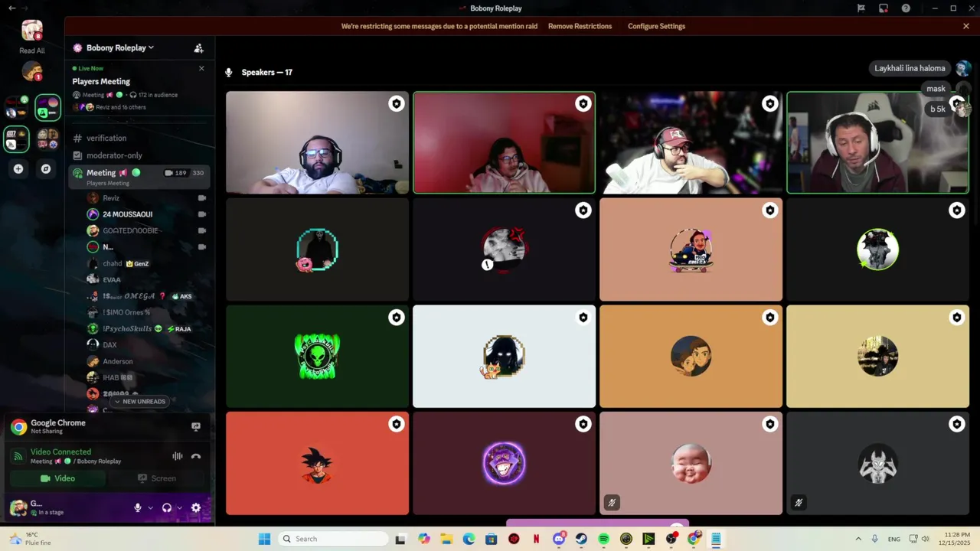Click Read All under the server icon
This screenshot has height=551, width=980.
tap(32, 51)
